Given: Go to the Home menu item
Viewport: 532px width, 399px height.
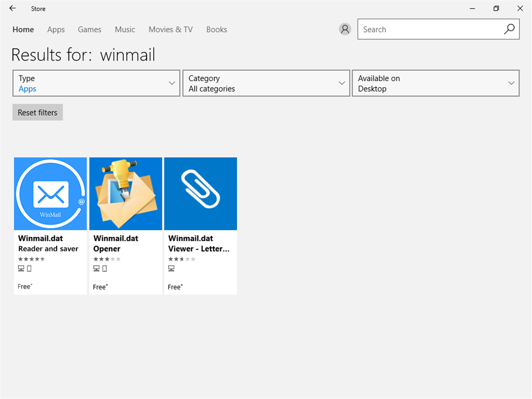Looking at the screenshot, I should 23,29.
